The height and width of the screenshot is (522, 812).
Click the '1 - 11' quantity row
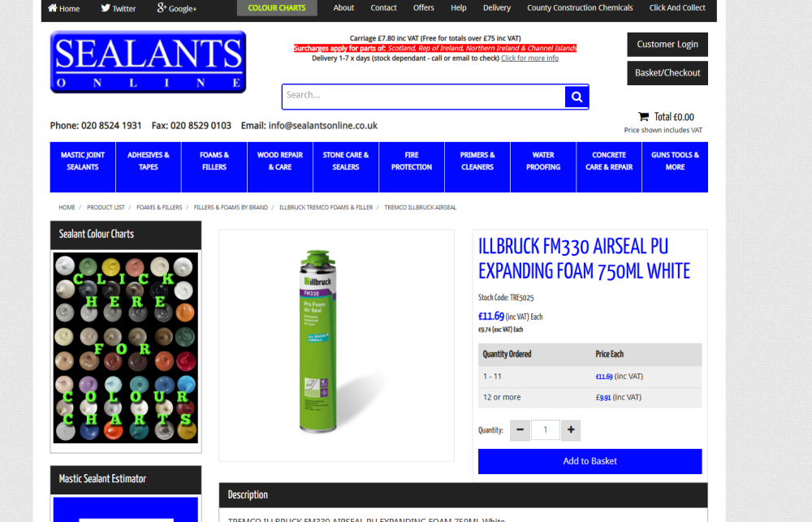click(x=590, y=377)
